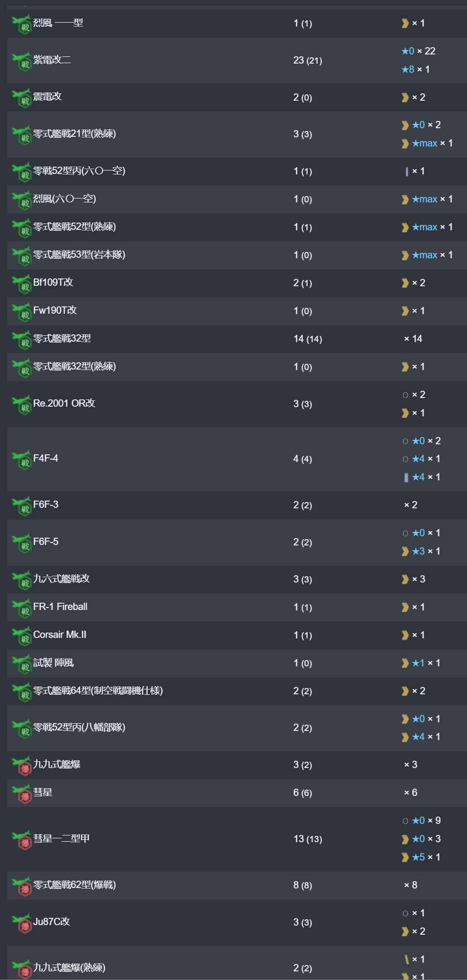This screenshot has width=467, height=980.
Task: Click the 零式艦戦62型(爆戦) equipment name
Action: (x=75, y=885)
